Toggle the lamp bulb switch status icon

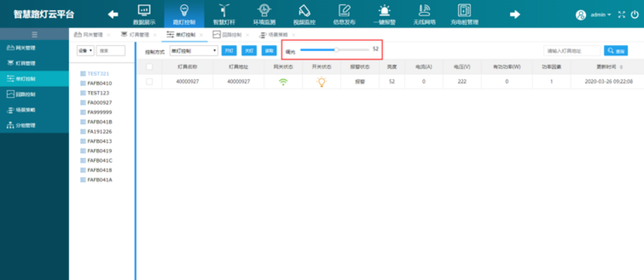(321, 81)
